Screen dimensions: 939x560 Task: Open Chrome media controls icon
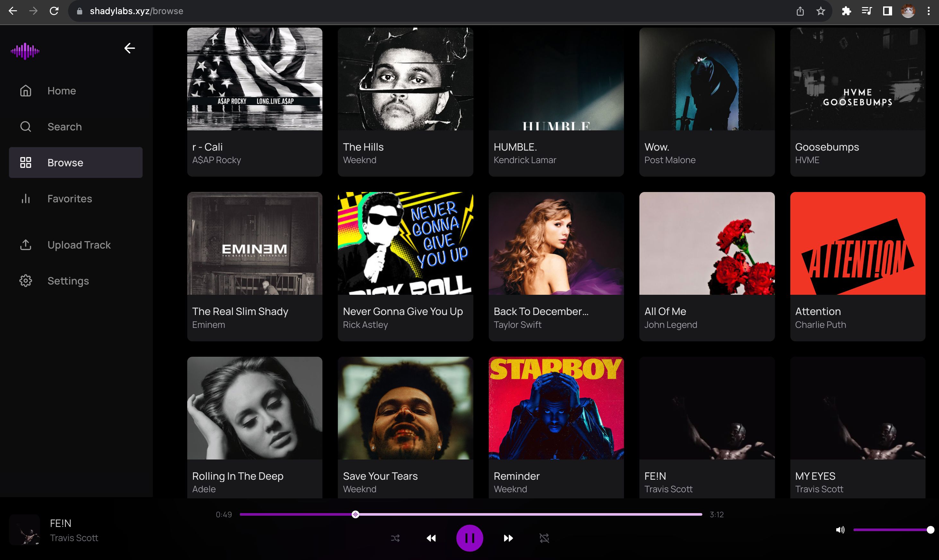click(x=866, y=11)
